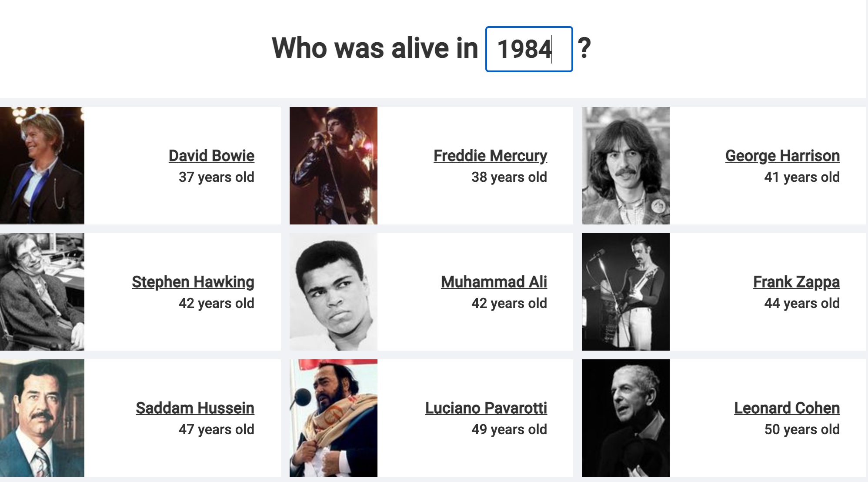
Task: Click the George Harrison name link
Action: (782, 156)
